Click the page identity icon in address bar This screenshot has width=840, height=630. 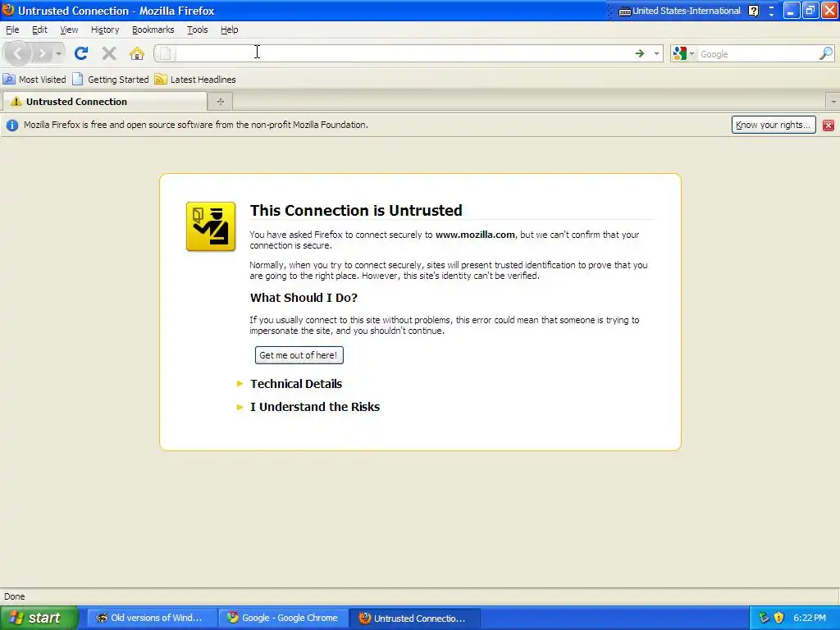point(165,53)
